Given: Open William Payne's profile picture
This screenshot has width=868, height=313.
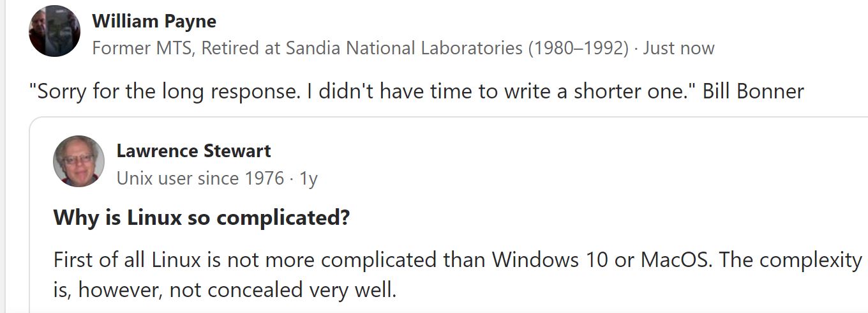Looking at the screenshot, I should 54,31.
